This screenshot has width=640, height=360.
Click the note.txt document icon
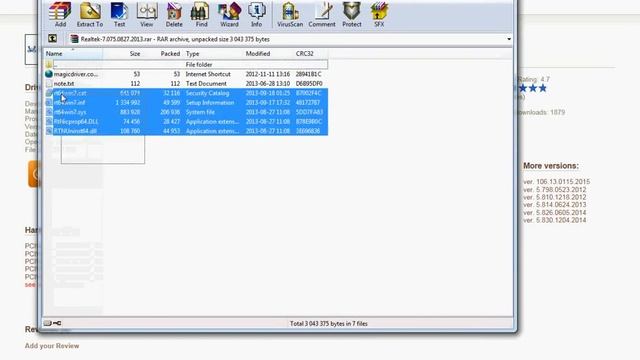[49, 83]
